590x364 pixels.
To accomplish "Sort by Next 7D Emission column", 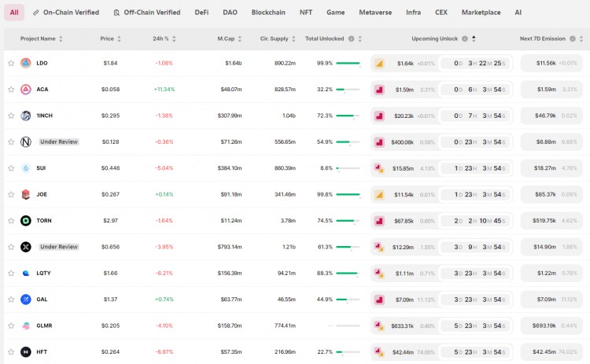I will (581, 39).
